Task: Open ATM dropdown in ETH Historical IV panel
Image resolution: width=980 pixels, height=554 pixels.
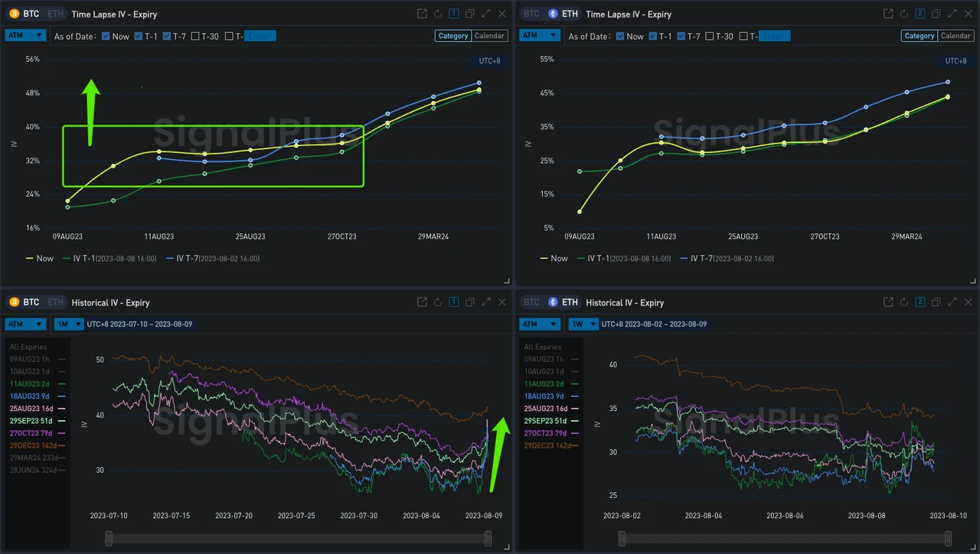Action: [x=540, y=324]
